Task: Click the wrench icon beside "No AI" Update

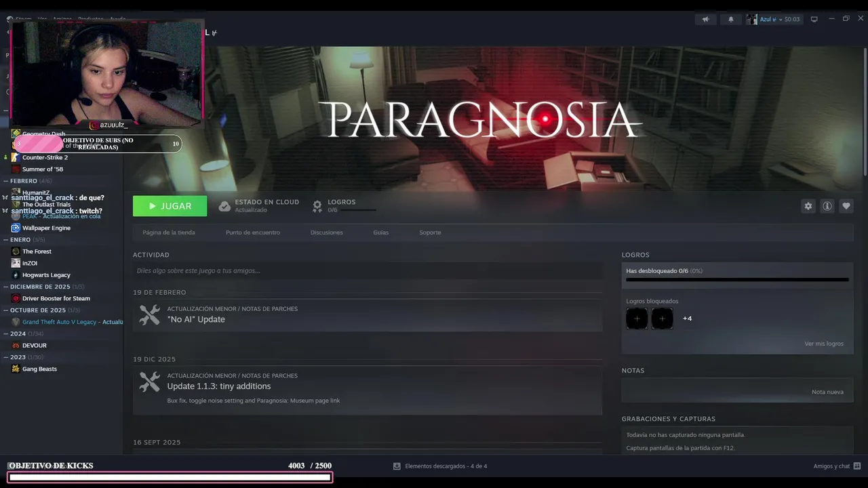Action: pos(149,314)
